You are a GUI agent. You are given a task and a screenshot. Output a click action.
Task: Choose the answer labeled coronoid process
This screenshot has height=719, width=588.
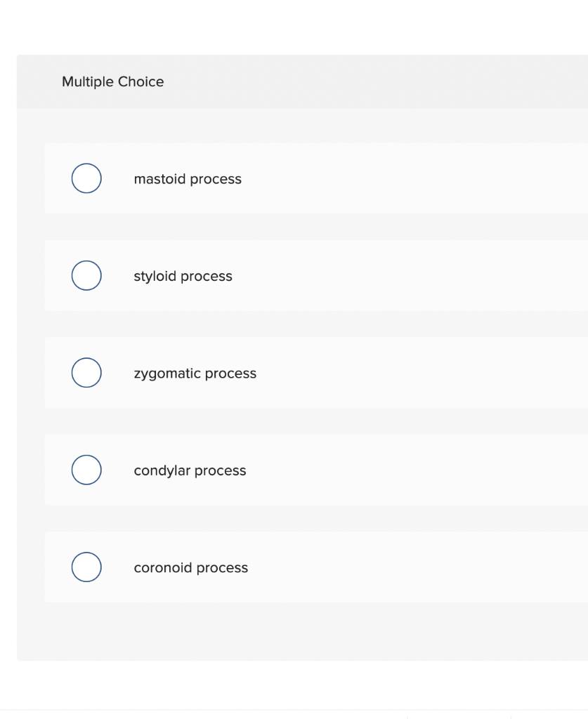(x=191, y=567)
